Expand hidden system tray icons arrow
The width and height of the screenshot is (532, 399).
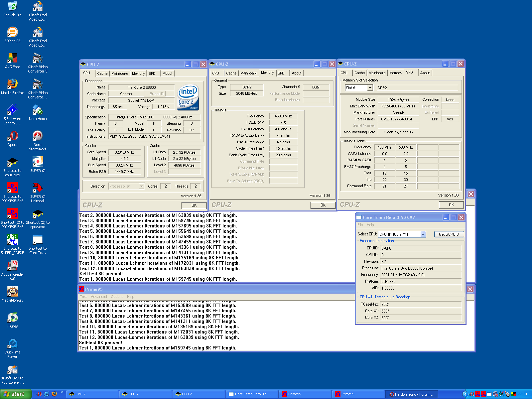(x=465, y=394)
